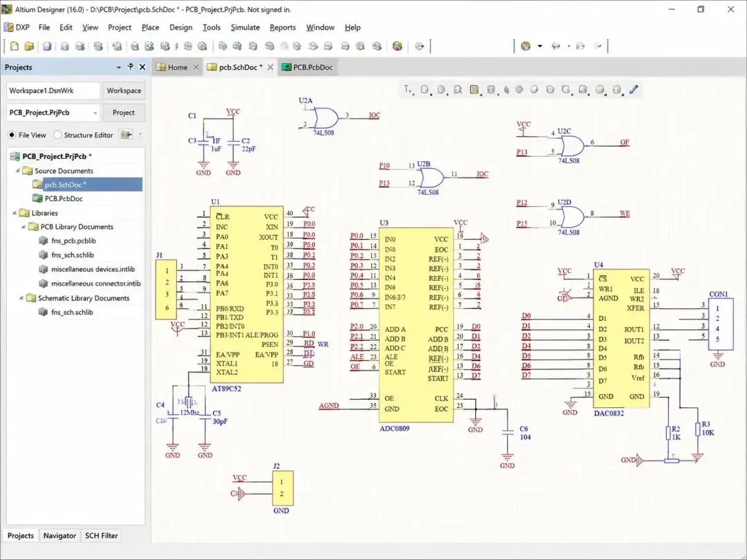Select the File View radio button
Image resolution: width=747 pixels, height=560 pixels.
(12, 136)
